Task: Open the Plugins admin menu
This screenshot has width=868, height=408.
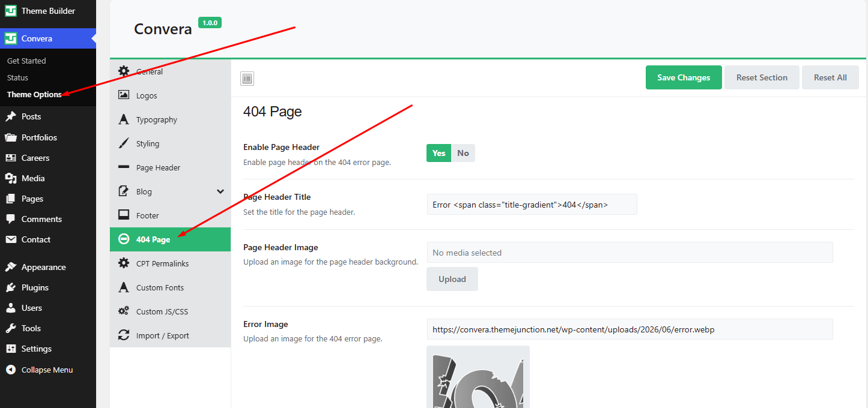Action: click(48, 287)
